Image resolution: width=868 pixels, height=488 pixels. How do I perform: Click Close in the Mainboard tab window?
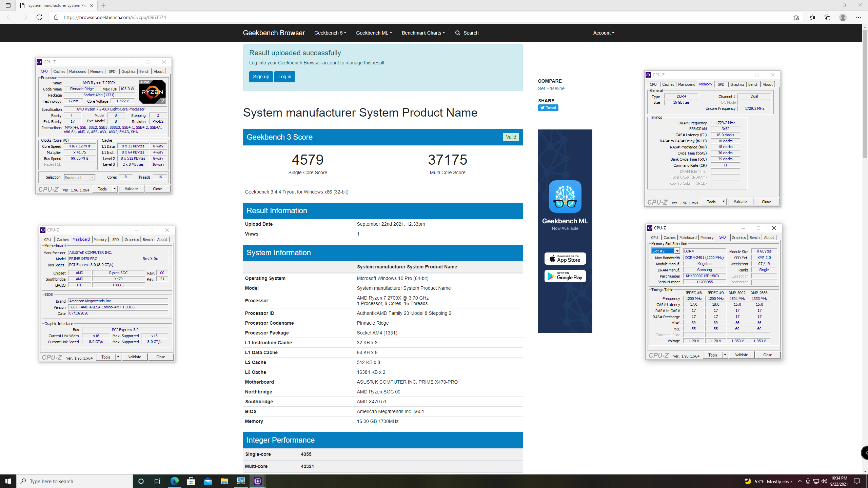pos(161,357)
